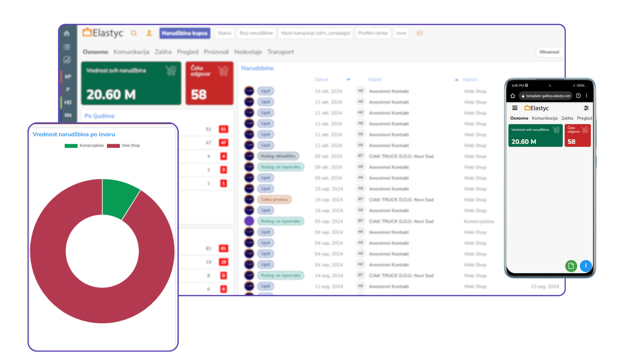The image size is (644, 362).
Task: Click the filter sliders icon in phone header
Action: 586,108
